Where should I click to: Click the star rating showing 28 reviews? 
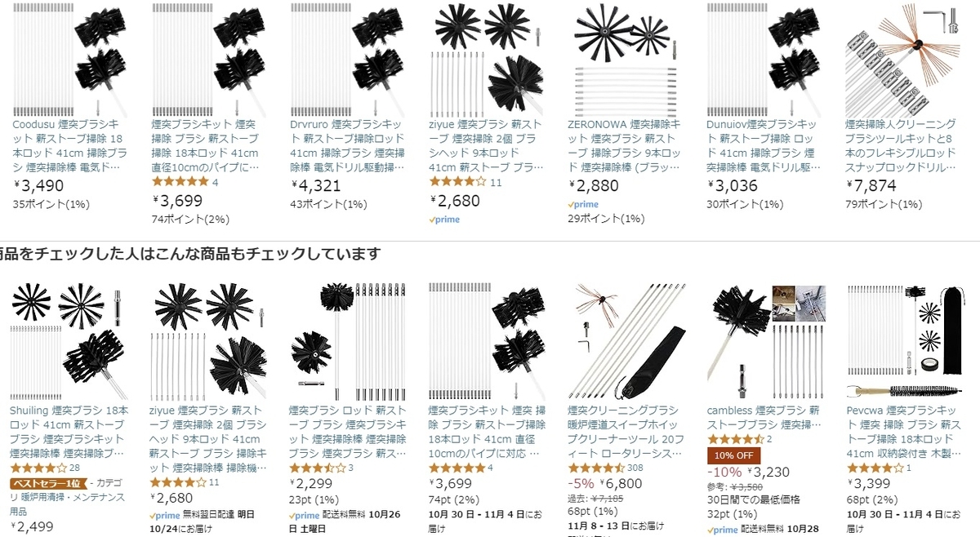tap(38, 468)
